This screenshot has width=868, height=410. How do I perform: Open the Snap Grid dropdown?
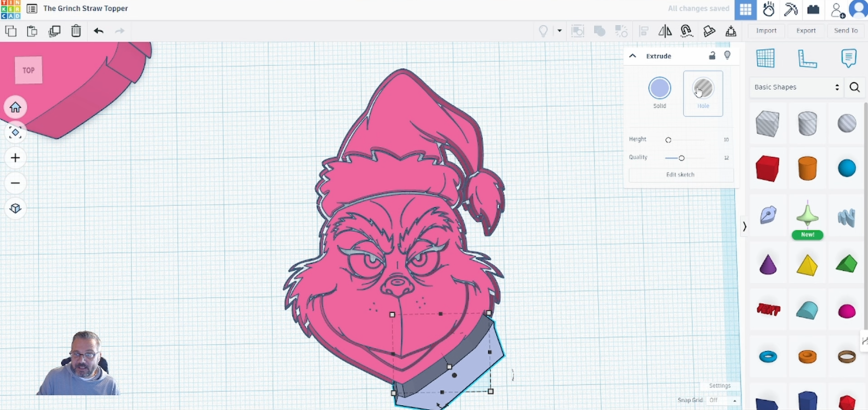click(x=723, y=400)
